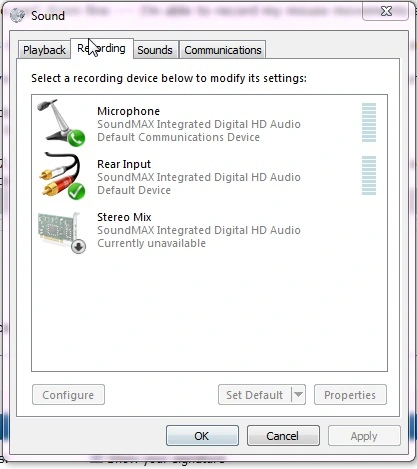Viewport: 417px width, 469px height.
Task: Click the Set Default button
Action: [255, 395]
